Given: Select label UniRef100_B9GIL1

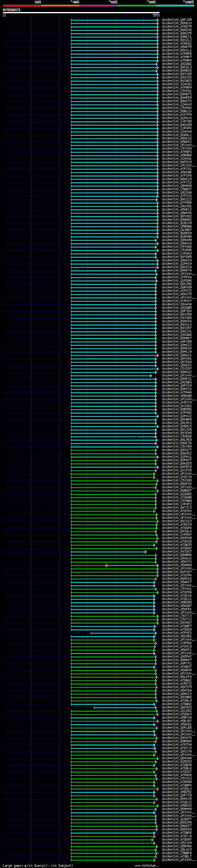Looking at the screenshot, I should [x=177, y=50].
